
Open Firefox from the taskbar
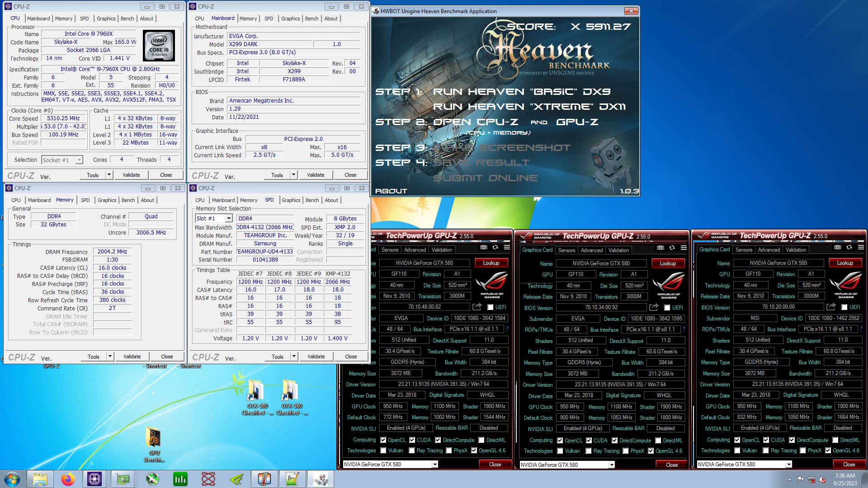point(68,479)
